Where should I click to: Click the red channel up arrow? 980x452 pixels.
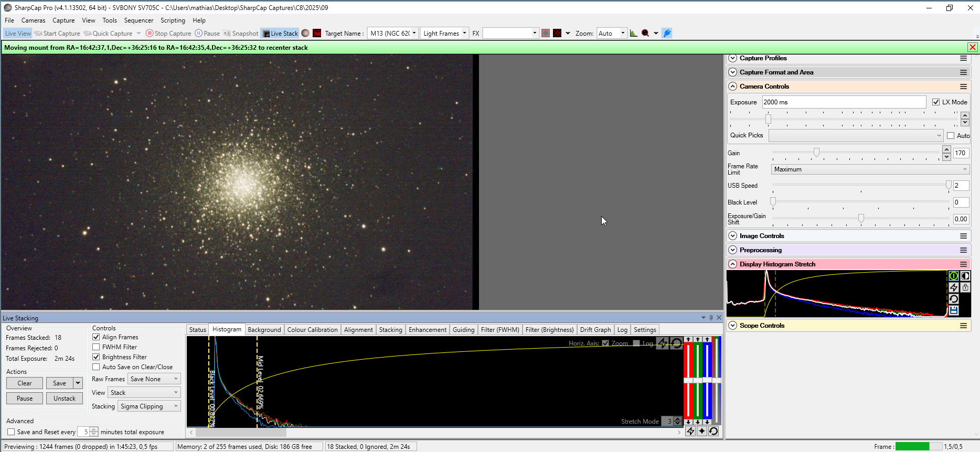pyautogui.click(x=688, y=339)
